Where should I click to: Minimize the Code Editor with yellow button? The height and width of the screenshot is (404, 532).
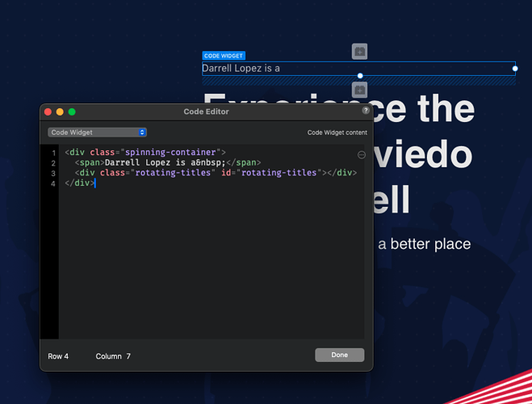coord(60,112)
